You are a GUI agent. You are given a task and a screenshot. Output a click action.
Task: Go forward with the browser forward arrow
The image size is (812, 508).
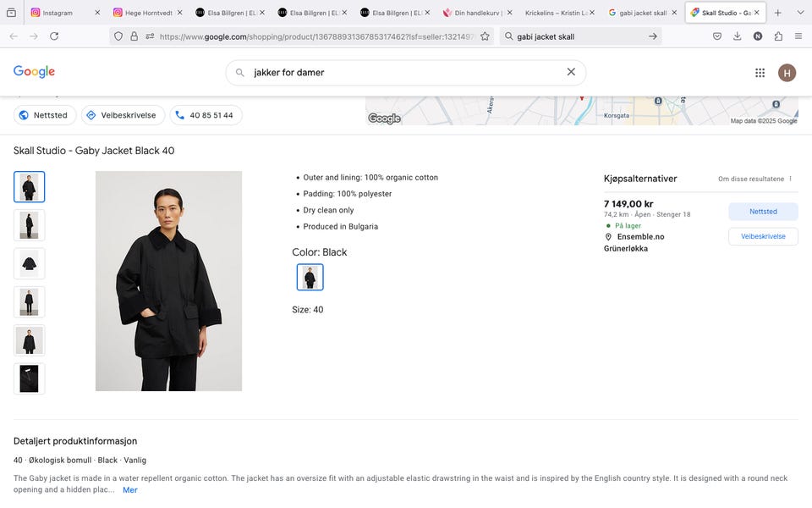tap(34, 36)
